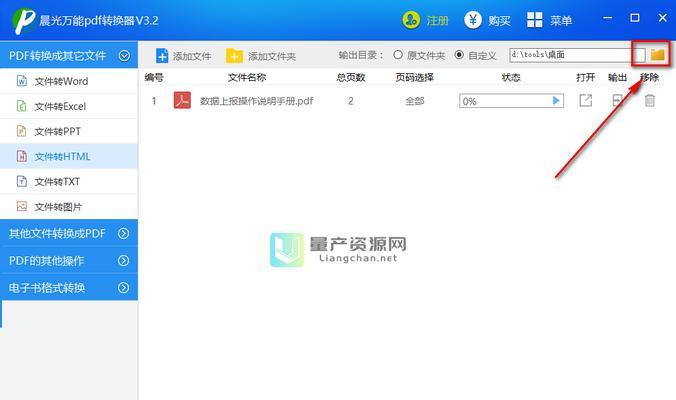The image size is (676, 400).
Task: Open the file with the open icon
Action: pyautogui.click(x=585, y=100)
